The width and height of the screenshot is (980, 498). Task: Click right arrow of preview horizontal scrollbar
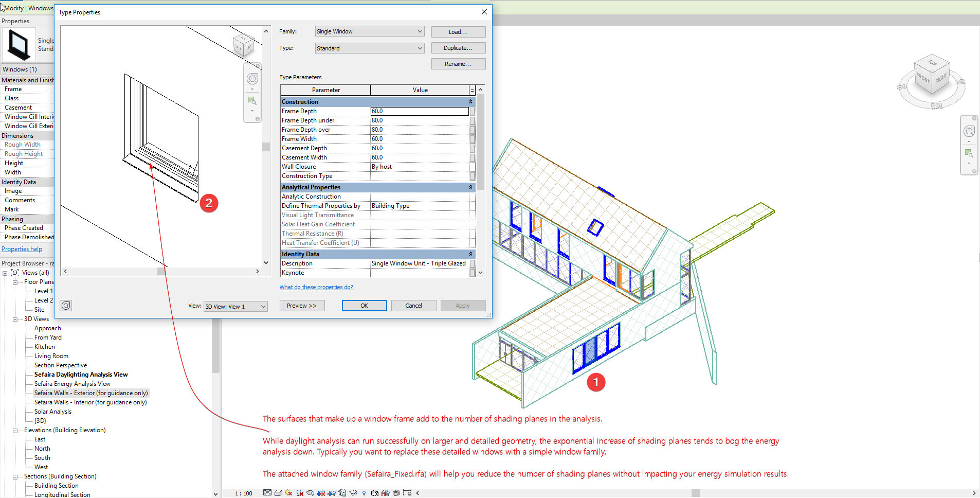[258, 271]
